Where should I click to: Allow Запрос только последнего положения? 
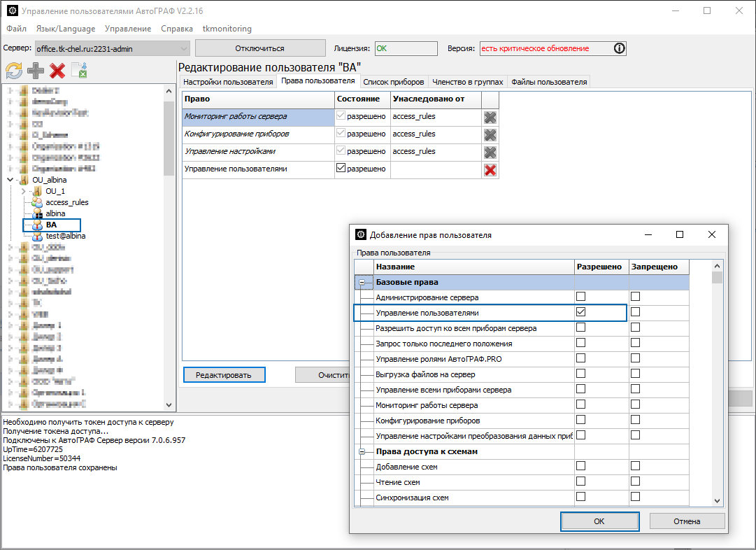click(581, 343)
